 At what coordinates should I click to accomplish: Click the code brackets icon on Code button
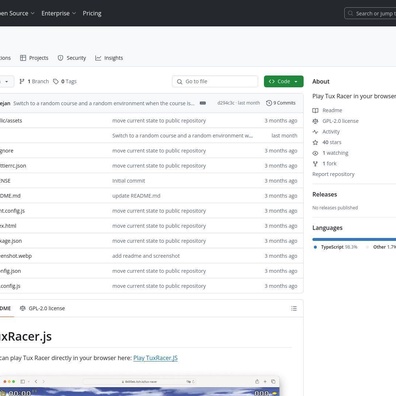pos(272,81)
